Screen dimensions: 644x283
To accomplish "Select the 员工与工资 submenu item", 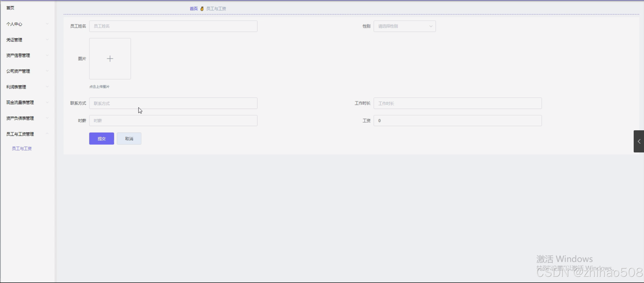I will pos(22,148).
